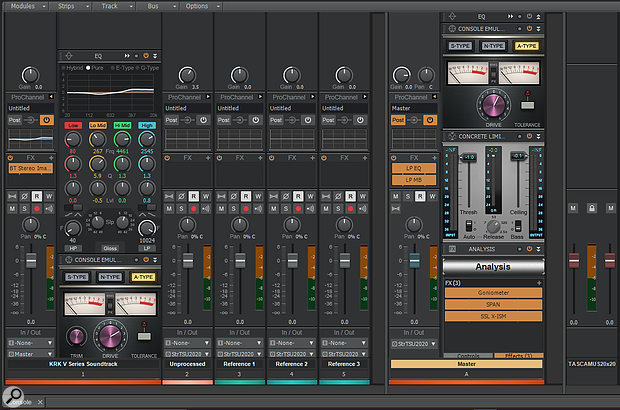This screenshot has height=410, width=620.
Task: Collapse the KRK strip EQ module
Action: click(x=155, y=56)
